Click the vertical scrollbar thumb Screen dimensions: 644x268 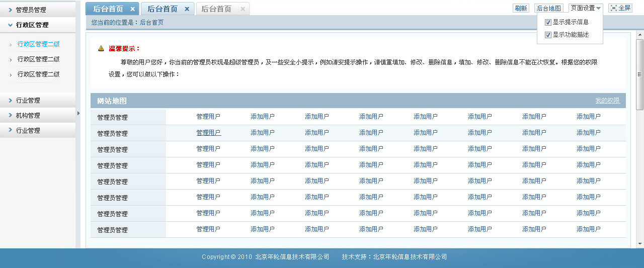[640, 74]
